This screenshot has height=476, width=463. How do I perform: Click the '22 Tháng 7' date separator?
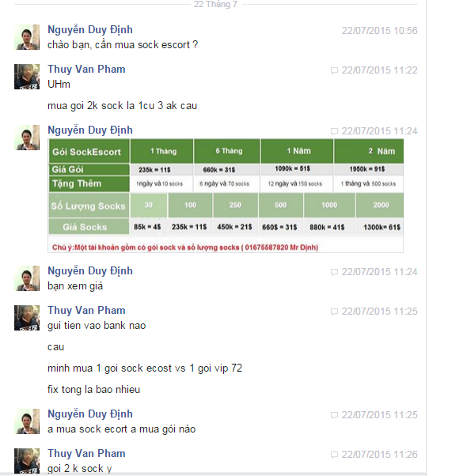pos(216,4)
